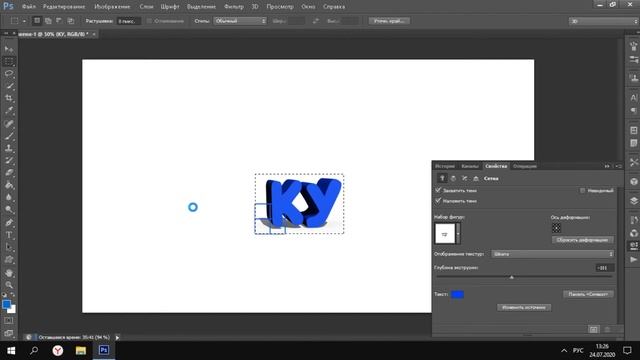The height and width of the screenshot is (360, 640).
Task: Open Cap settings icon in Properties panel
Action: point(464,178)
